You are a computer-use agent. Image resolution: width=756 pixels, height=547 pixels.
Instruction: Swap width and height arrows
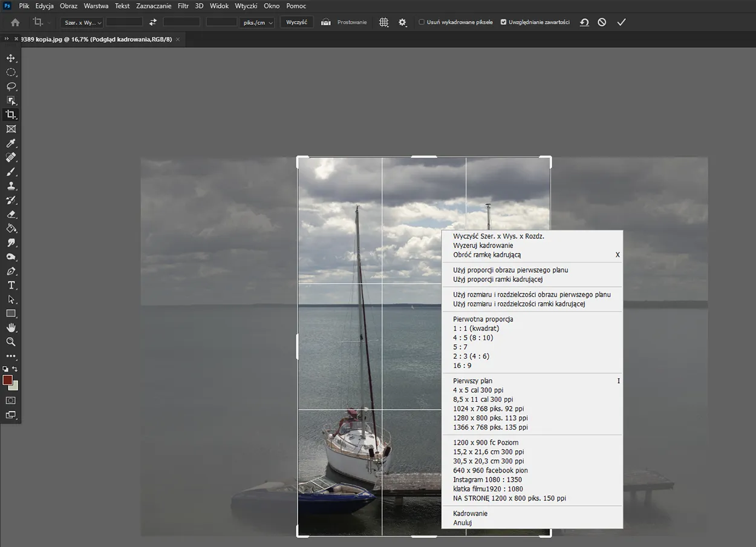click(x=153, y=22)
